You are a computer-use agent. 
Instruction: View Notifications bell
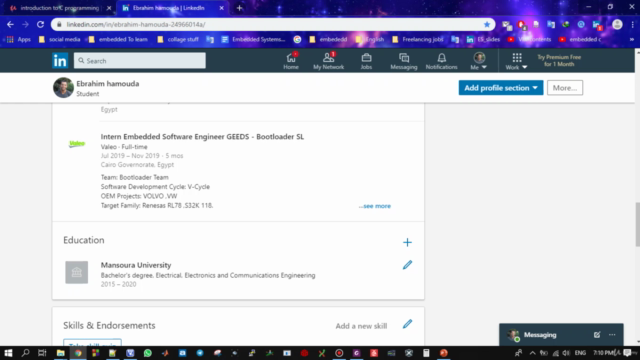coord(441,61)
